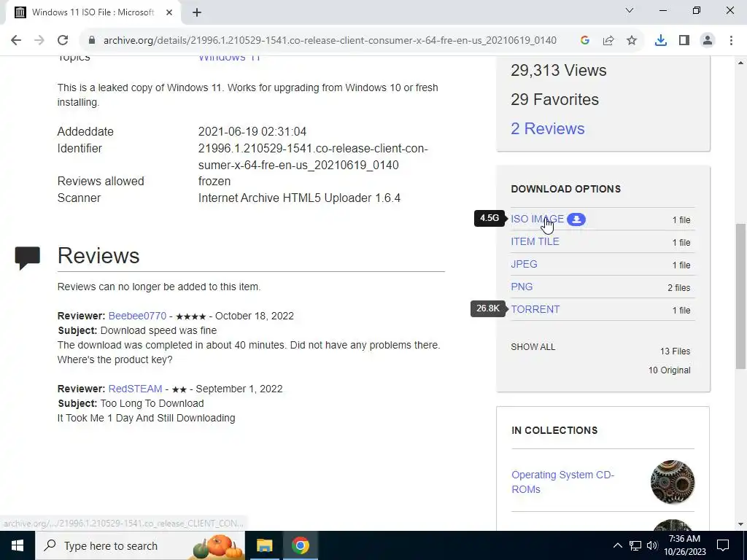Screen dimensions: 747x560
Task: Click the ISO IMAGE download icon
Action: [576, 219]
